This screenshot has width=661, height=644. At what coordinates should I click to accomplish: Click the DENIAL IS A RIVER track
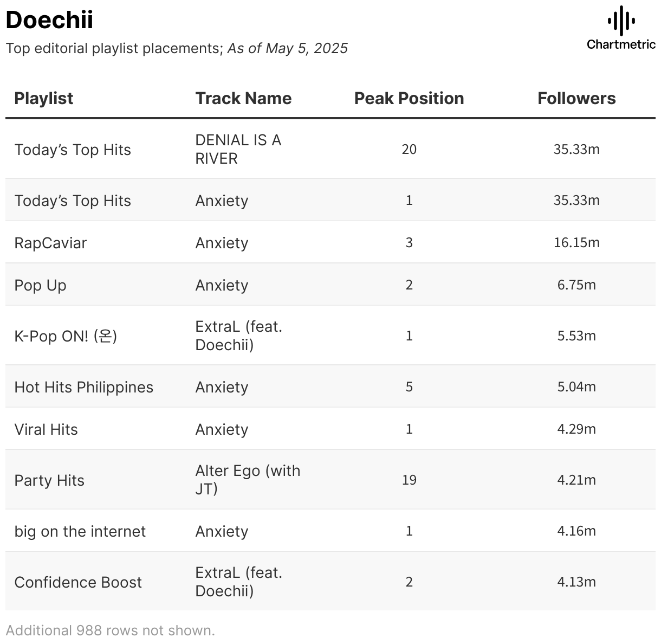[238, 149]
